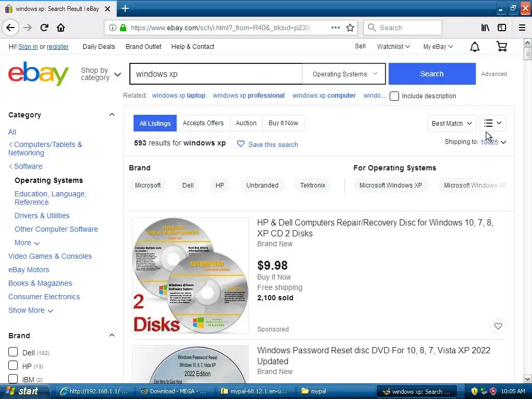Click the red security alert tray icon
Image resolution: width=532 pixels, height=399 pixels.
click(493, 391)
